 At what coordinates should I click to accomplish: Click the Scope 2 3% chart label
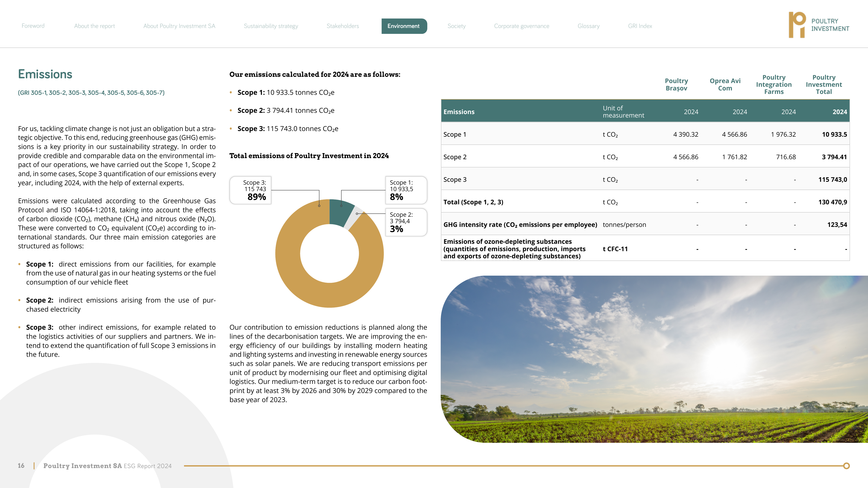click(x=406, y=222)
